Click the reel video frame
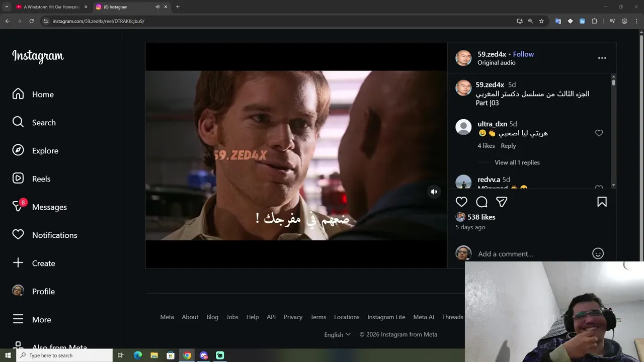The width and height of the screenshot is (644, 362). (296, 155)
